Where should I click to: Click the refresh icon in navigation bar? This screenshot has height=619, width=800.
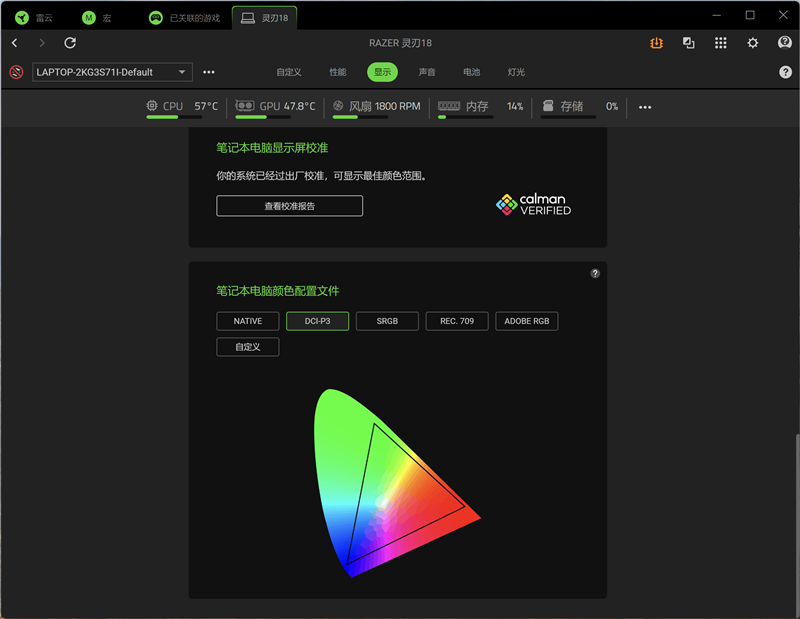point(70,43)
